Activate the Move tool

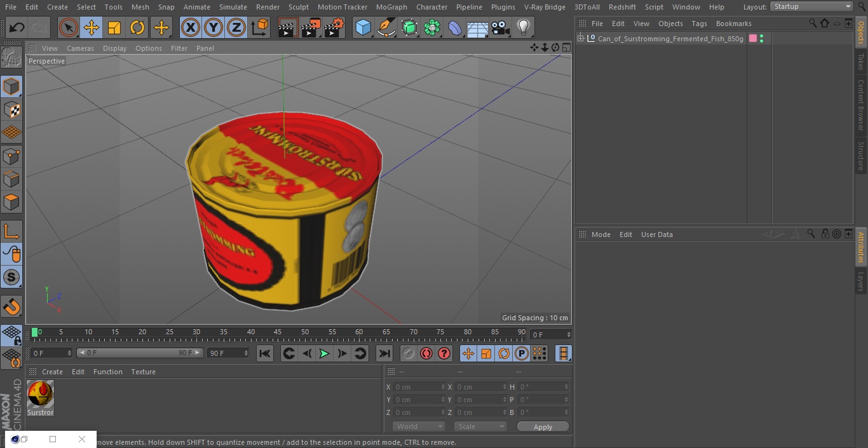(x=92, y=27)
